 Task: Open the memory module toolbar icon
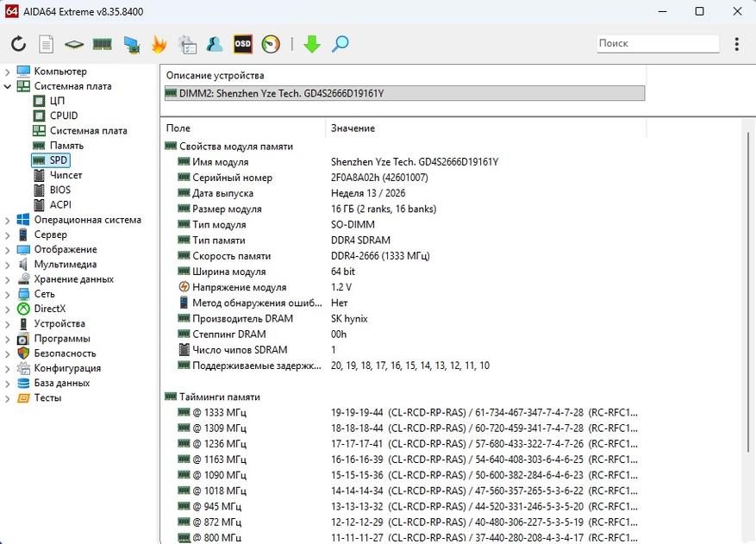point(103,44)
